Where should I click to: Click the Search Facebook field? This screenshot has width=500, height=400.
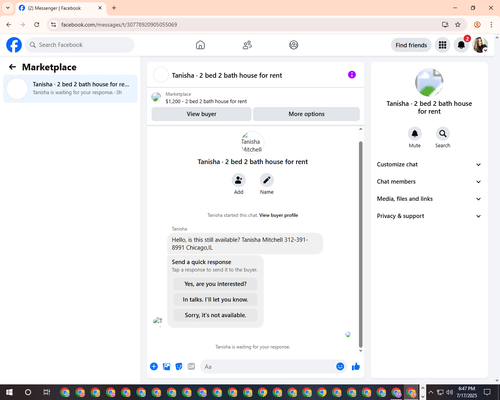pyautogui.click(x=80, y=45)
